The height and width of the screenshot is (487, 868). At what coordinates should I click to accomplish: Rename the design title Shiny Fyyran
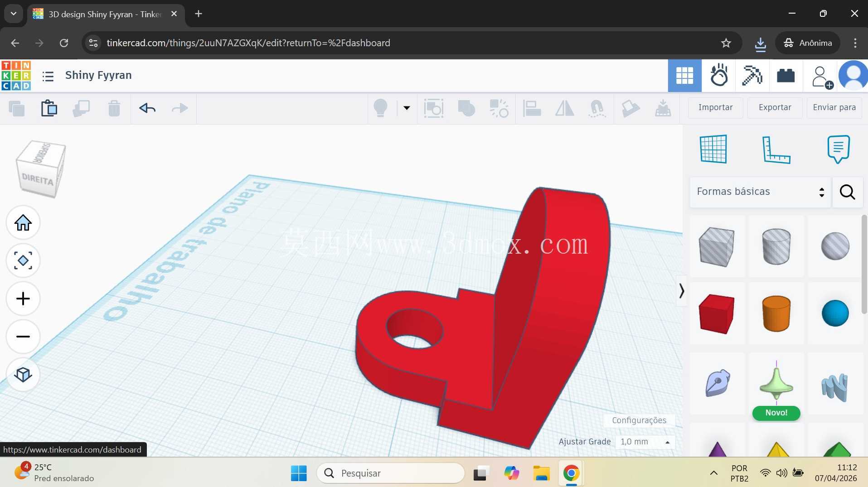[98, 76]
